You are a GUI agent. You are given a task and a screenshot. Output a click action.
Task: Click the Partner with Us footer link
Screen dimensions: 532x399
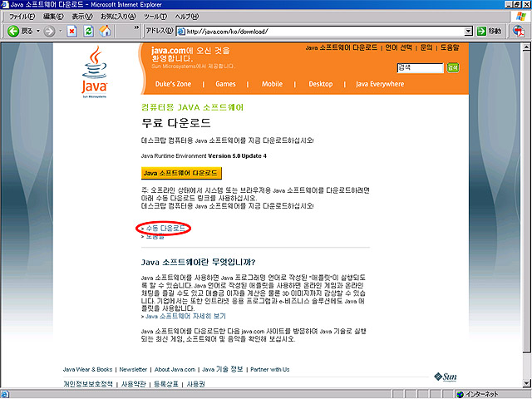point(270,369)
